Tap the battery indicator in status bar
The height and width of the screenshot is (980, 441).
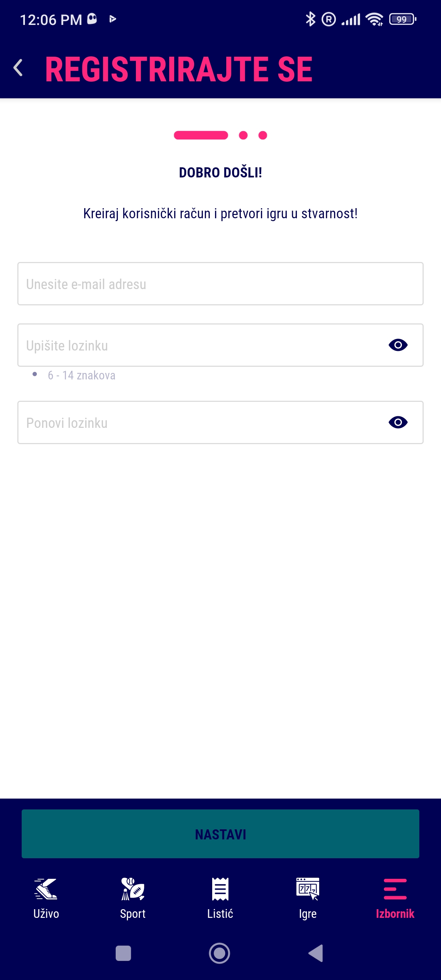coord(403,19)
